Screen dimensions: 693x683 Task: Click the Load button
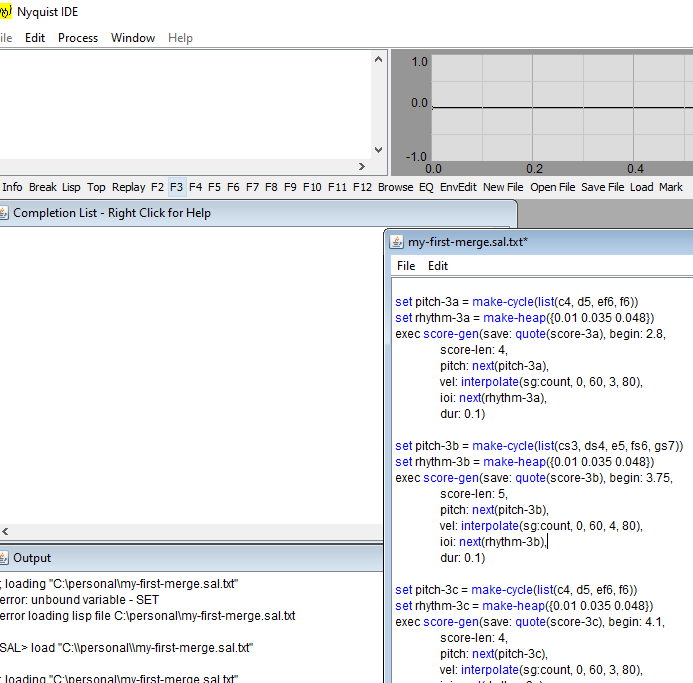coord(642,187)
